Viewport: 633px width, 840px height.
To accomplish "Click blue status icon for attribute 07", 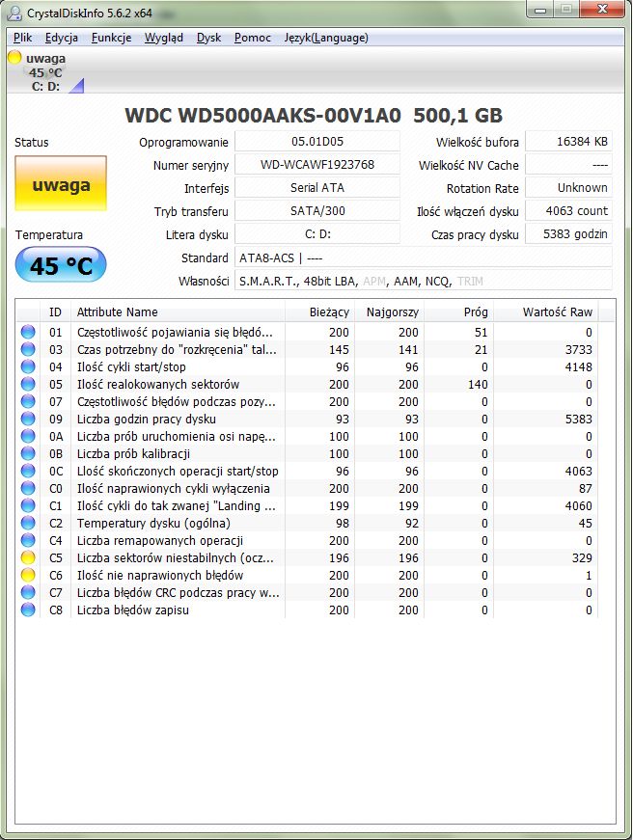I will [x=28, y=401].
